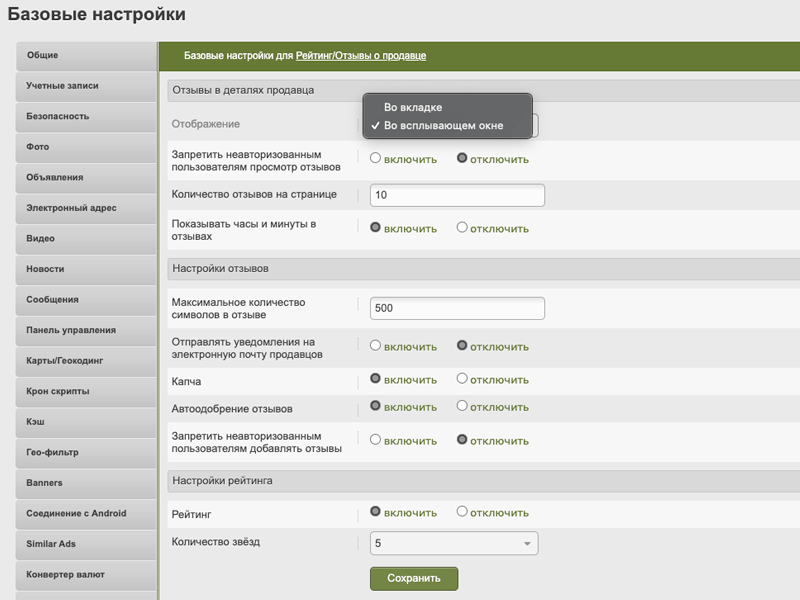Click 'Количество отзывов на странице' field
The height and width of the screenshot is (600, 800).
(x=456, y=195)
